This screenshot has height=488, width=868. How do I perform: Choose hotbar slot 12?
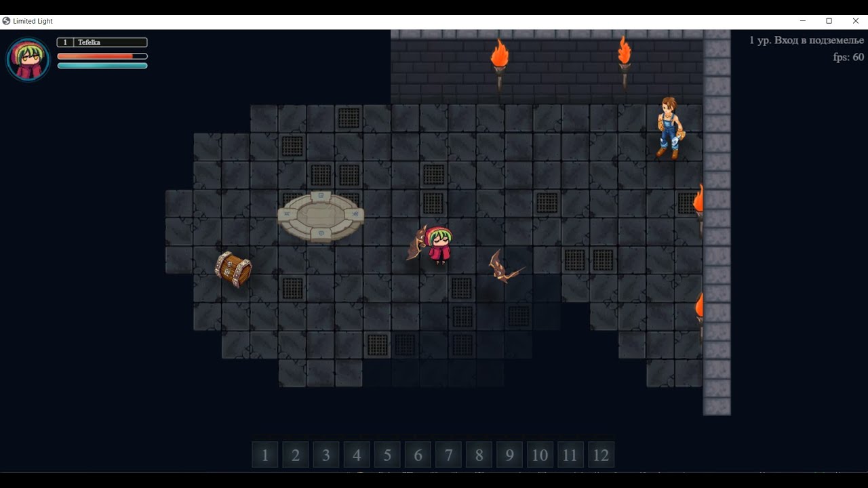pyautogui.click(x=601, y=455)
